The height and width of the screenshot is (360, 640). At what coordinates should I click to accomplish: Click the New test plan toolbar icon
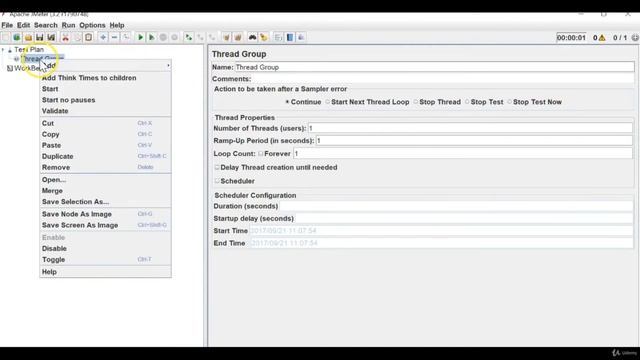tap(5, 38)
